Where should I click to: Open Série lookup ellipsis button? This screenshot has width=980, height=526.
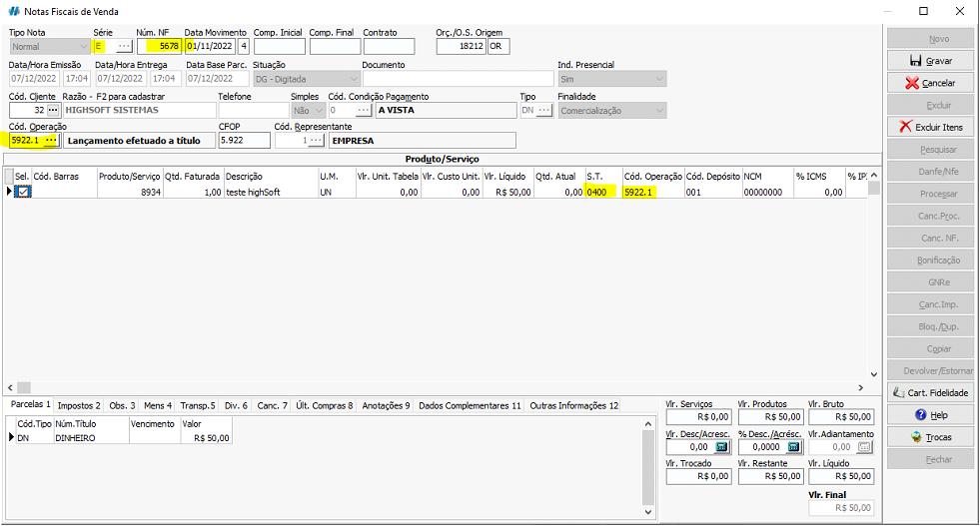(x=123, y=46)
